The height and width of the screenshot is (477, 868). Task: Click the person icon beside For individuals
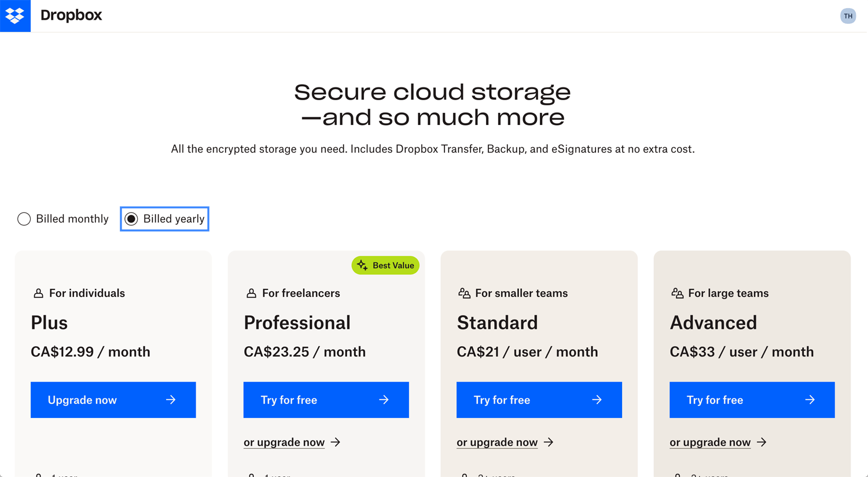[38, 293]
